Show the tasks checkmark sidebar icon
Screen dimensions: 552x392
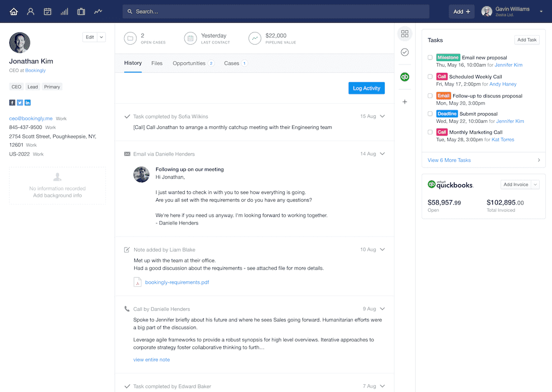tap(405, 52)
